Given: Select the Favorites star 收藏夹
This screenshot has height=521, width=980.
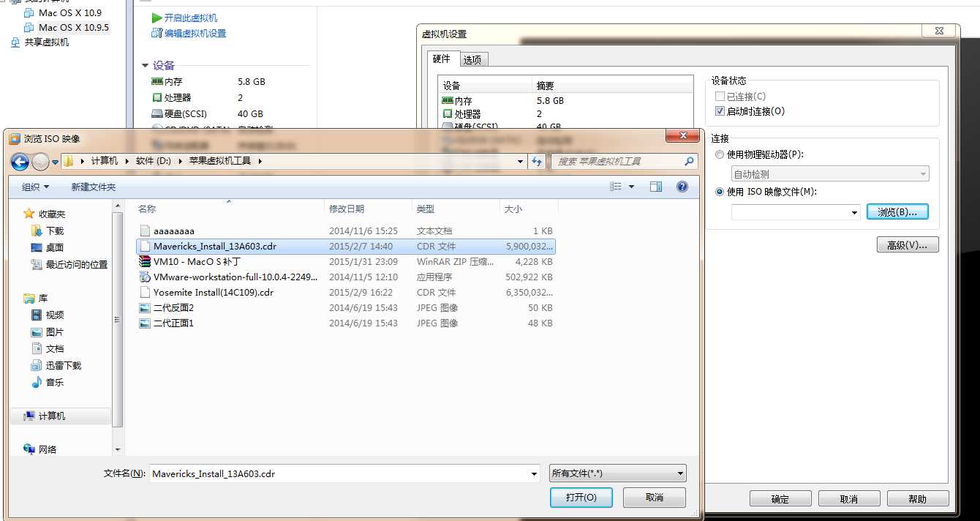Looking at the screenshot, I should click(x=45, y=214).
